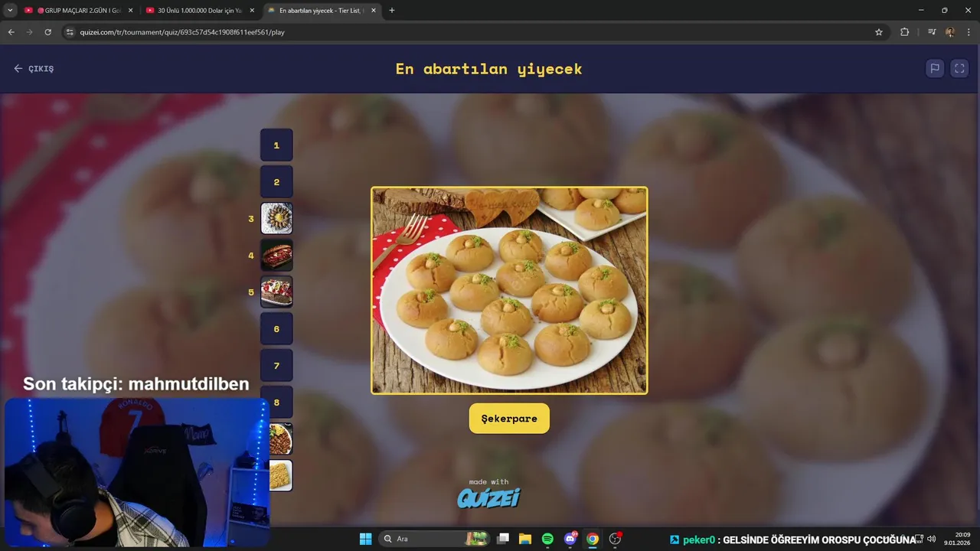Click the Şekerpare dessert image
980x551 pixels.
click(x=509, y=291)
